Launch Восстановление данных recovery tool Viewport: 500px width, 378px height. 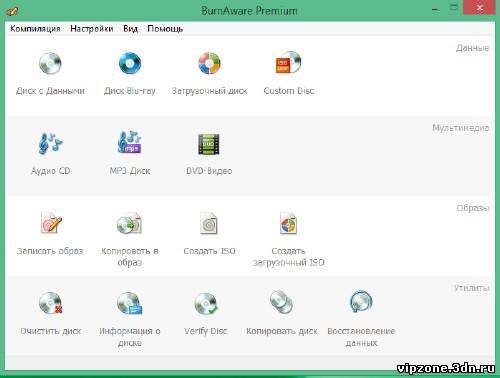361,301
